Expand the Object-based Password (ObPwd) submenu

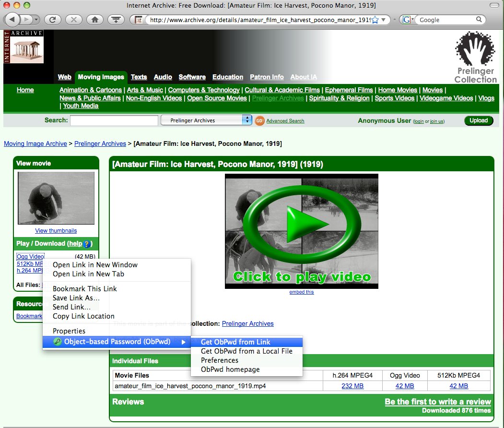point(117,342)
